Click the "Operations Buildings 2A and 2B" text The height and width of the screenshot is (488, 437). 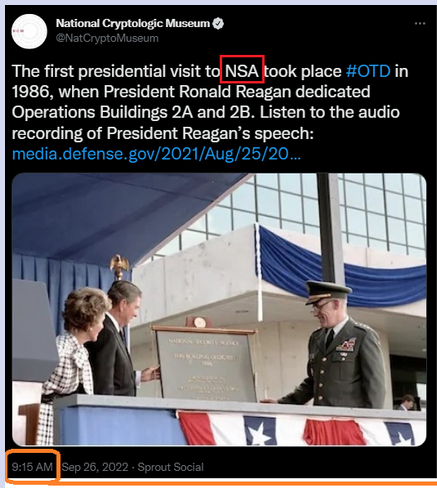coord(131,112)
